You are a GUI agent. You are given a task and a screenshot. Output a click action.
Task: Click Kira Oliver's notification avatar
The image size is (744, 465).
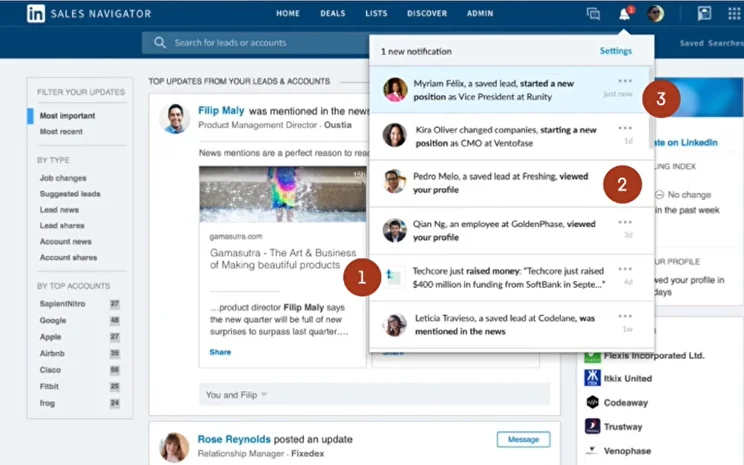click(x=395, y=135)
